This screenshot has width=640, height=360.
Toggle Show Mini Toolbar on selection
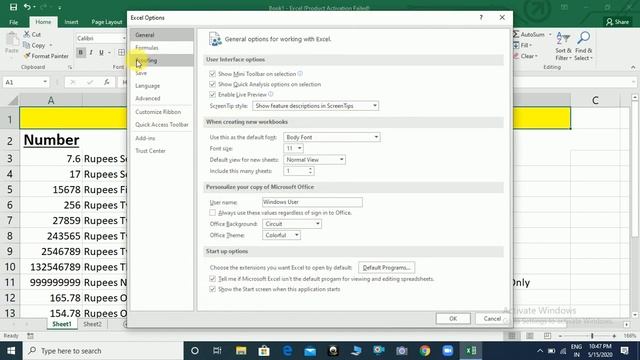coord(212,74)
